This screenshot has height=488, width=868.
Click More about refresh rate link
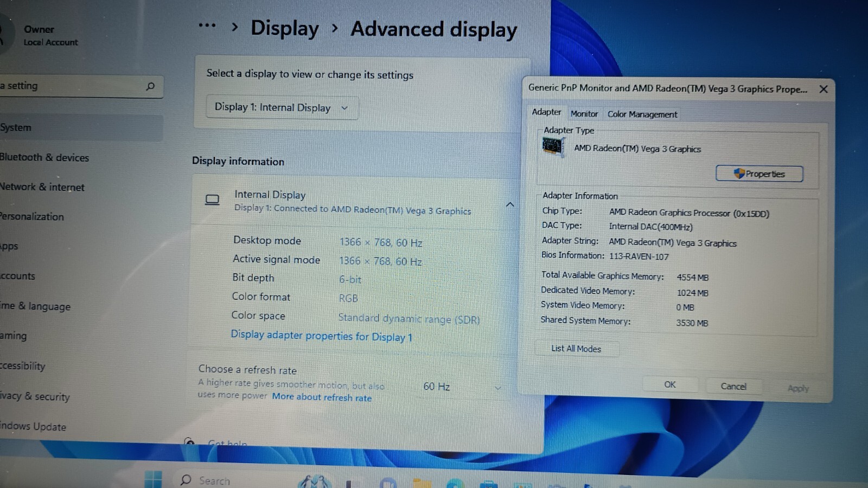pos(322,397)
